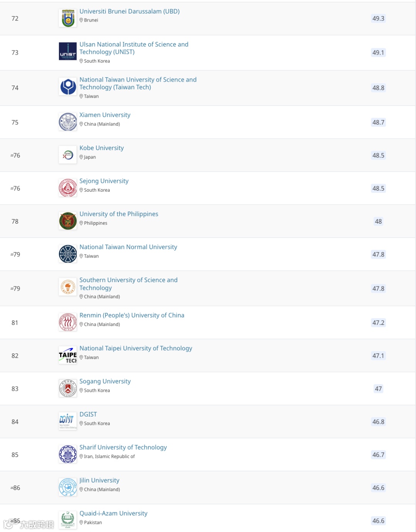Click the UNIST logo icon
Viewport: 416px width, 532px height.
68,52
